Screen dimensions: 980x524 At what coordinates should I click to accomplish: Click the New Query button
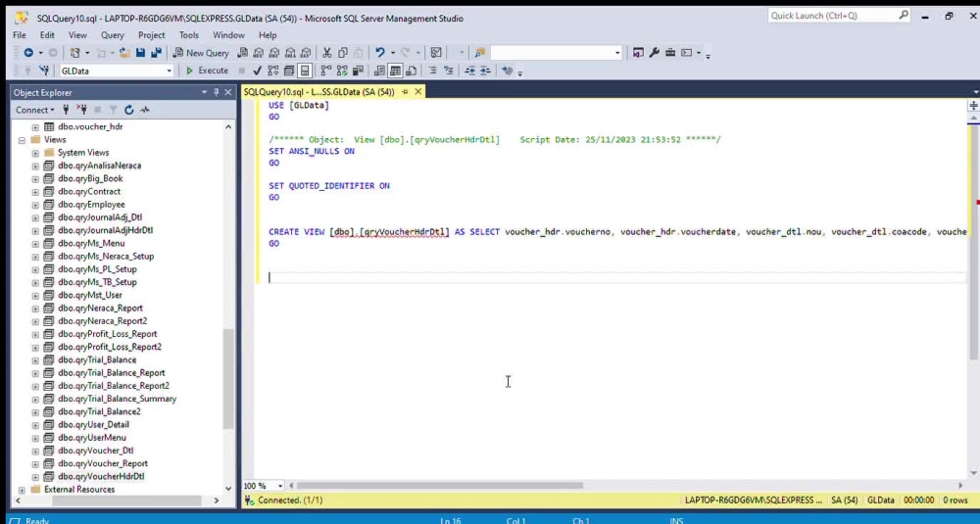pyautogui.click(x=201, y=53)
